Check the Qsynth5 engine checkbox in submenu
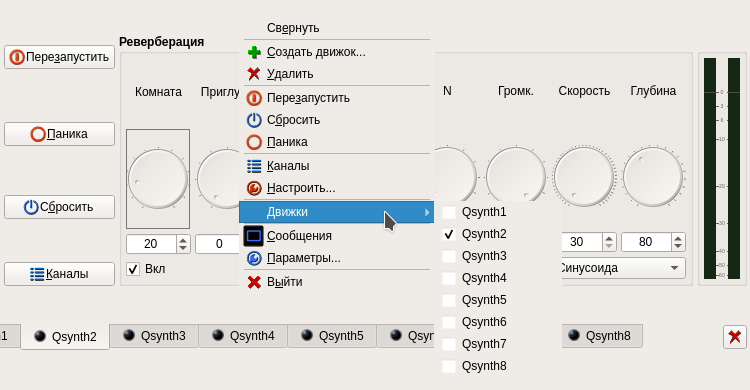 pos(449,300)
